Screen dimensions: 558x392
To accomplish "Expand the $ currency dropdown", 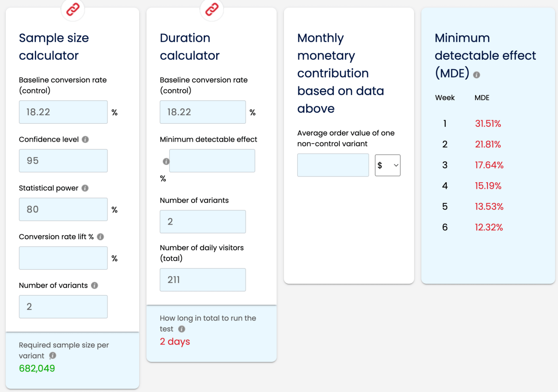I will 387,165.
